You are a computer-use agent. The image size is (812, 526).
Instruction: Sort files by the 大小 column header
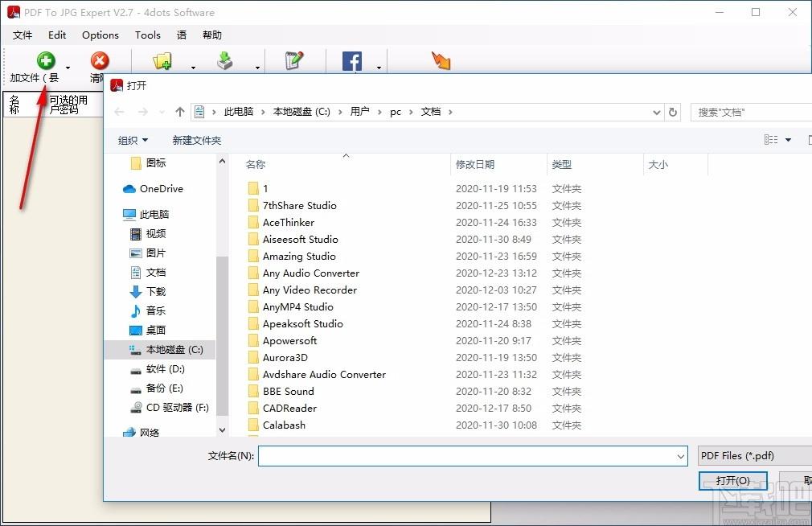658,165
